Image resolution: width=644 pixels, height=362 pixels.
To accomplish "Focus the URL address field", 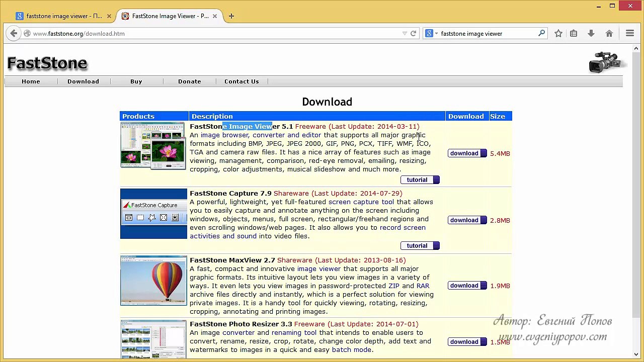I will coord(216,34).
